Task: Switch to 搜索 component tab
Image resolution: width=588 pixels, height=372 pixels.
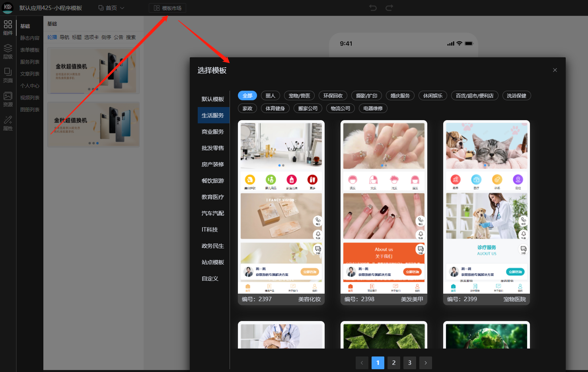Action: [131, 37]
